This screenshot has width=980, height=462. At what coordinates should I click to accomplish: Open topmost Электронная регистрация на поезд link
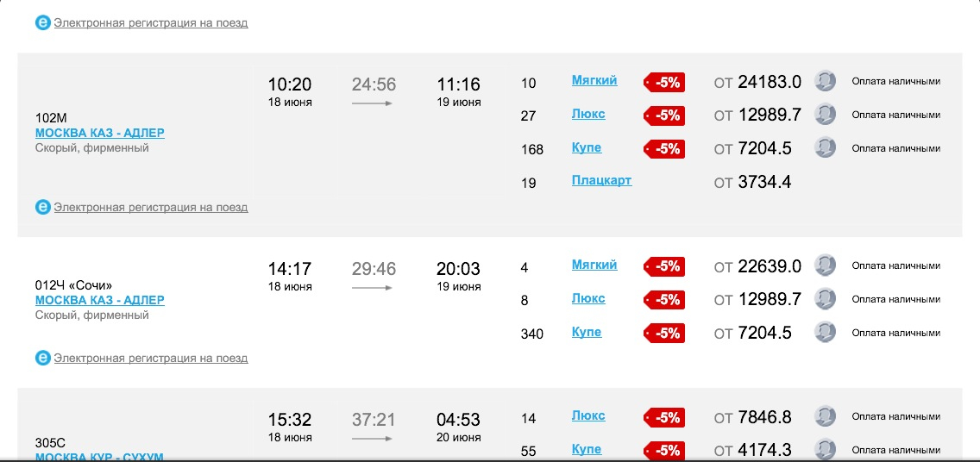point(150,23)
